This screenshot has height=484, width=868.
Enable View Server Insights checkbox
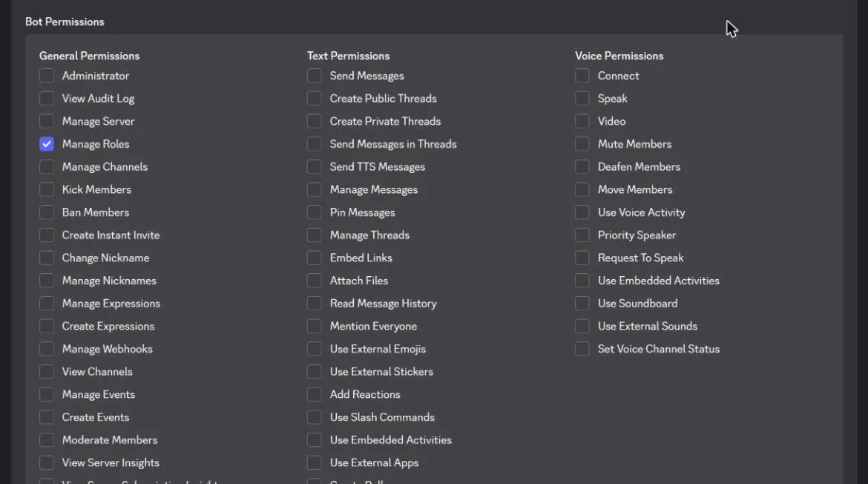click(x=47, y=462)
